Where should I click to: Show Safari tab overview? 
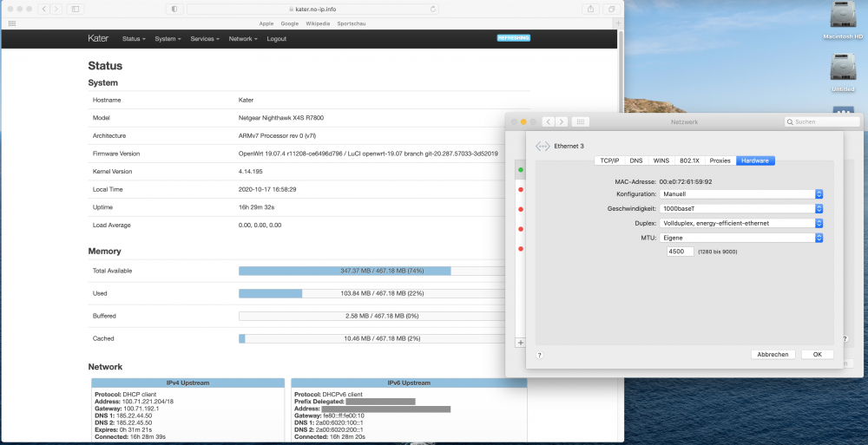[x=611, y=9]
